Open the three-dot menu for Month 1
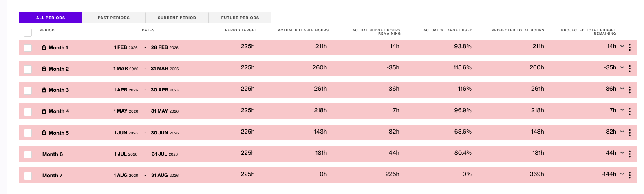Viewport: 644px width, 194px height. click(629, 47)
